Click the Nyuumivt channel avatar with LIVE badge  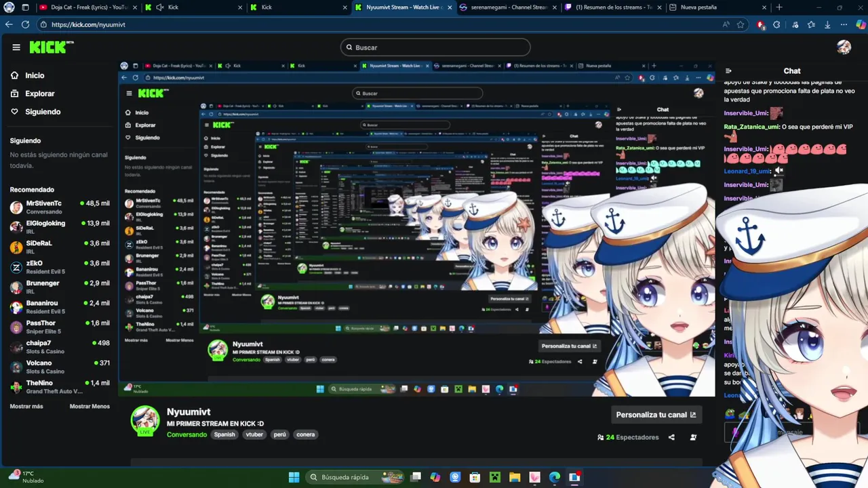click(144, 420)
